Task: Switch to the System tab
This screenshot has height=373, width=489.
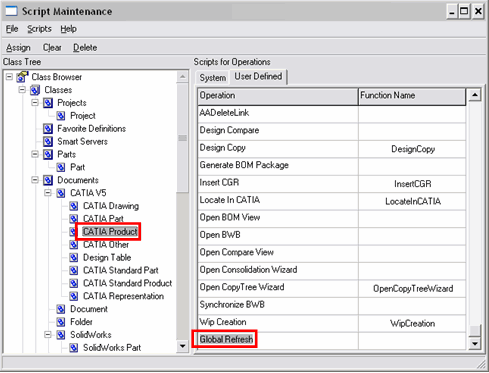Action: point(213,78)
